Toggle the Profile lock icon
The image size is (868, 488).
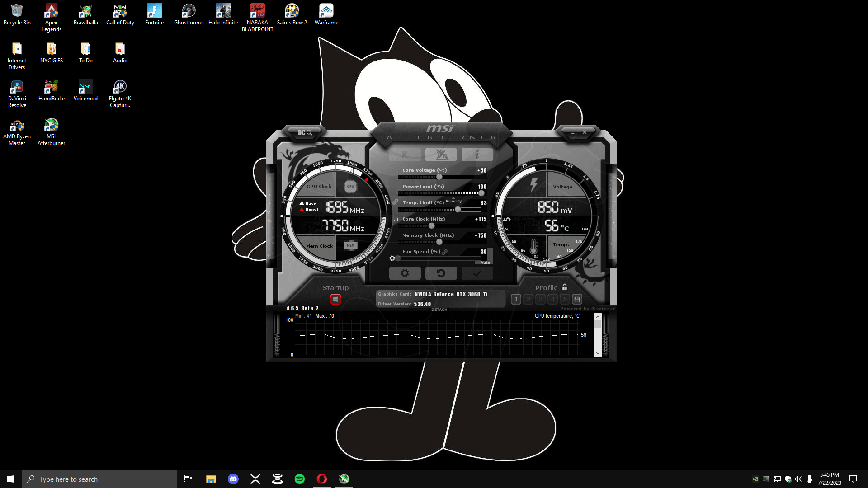[565, 287]
